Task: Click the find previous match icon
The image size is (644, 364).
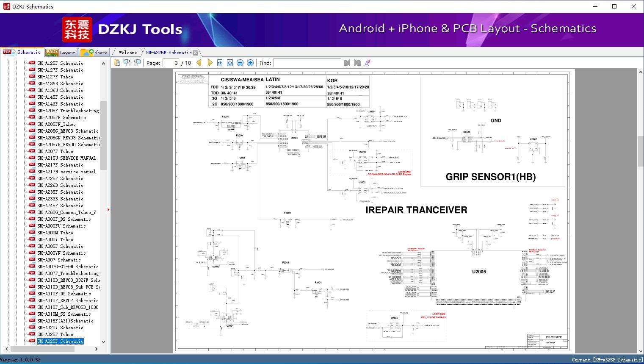Action: point(346,62)
